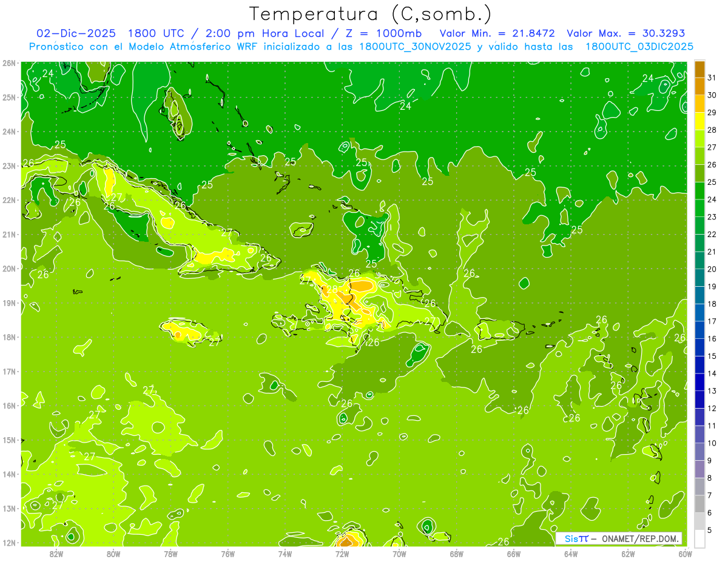Click the "1800 UTC" time in the header
Screen dimensions: 728x562
click(x=157, y=33)
